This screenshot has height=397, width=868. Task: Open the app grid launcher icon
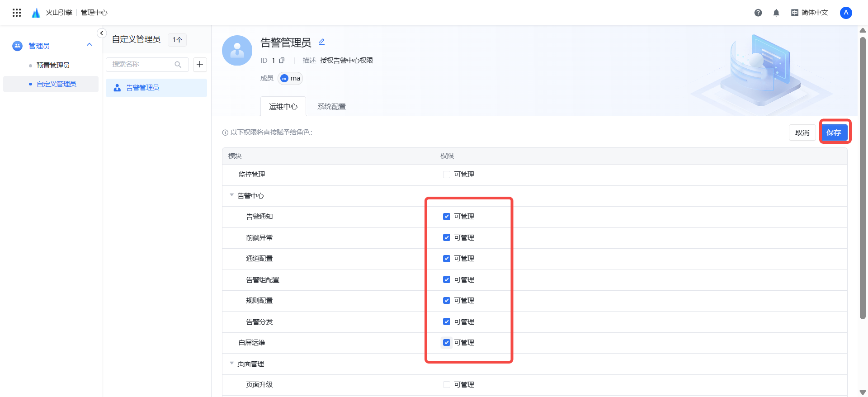(x=17, y=13)
